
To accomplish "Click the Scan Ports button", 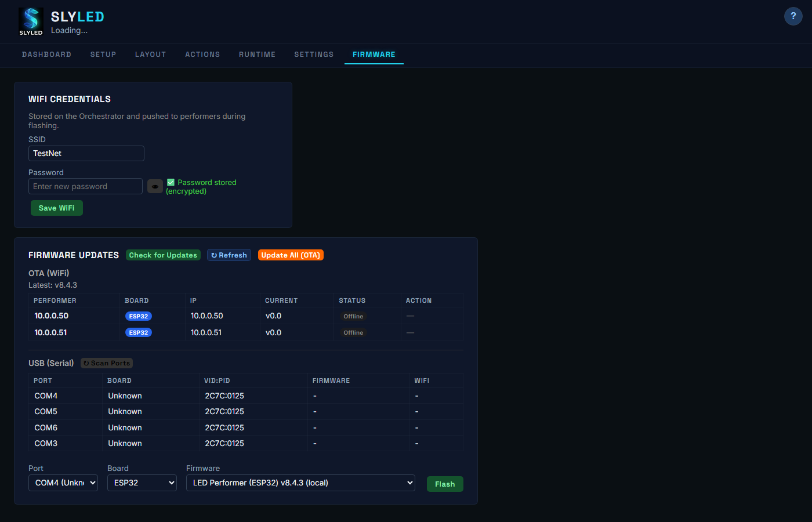I will pyautogui.click(x=107, y=363).
